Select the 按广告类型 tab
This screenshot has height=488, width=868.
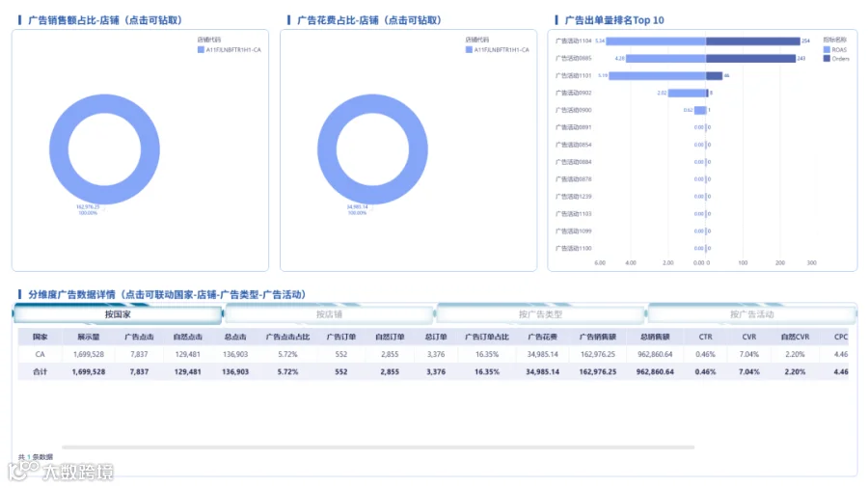540,314
